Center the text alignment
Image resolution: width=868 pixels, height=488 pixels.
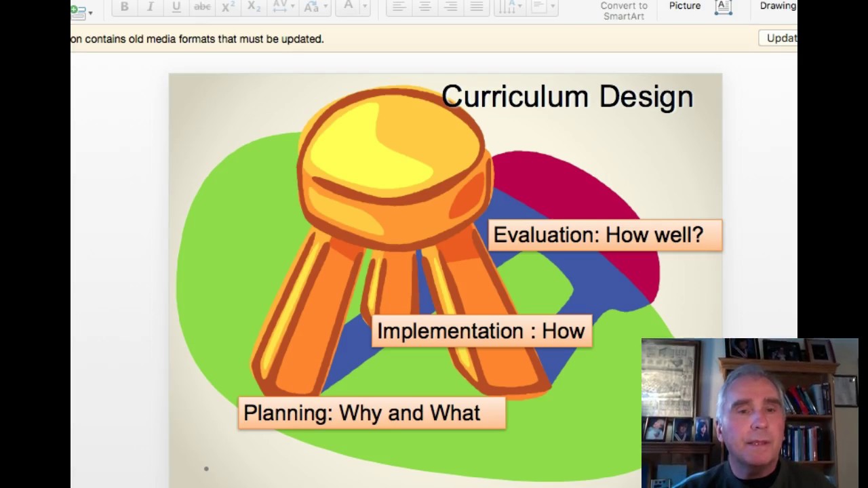(425, 7)
